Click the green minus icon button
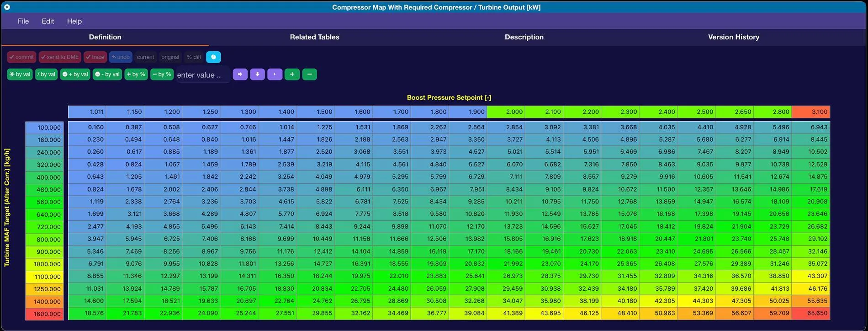The height and width of the screenshot is (331, 868). (x=309, y=75)
